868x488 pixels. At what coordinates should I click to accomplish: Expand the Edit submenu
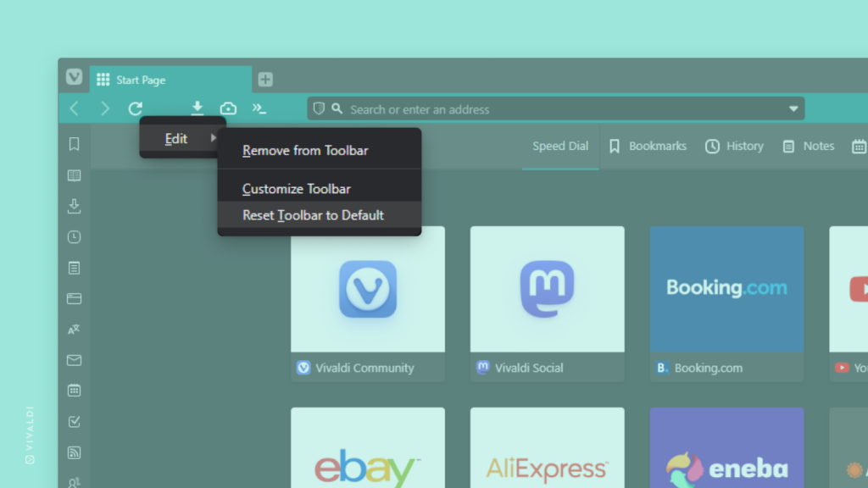point(183,138)
